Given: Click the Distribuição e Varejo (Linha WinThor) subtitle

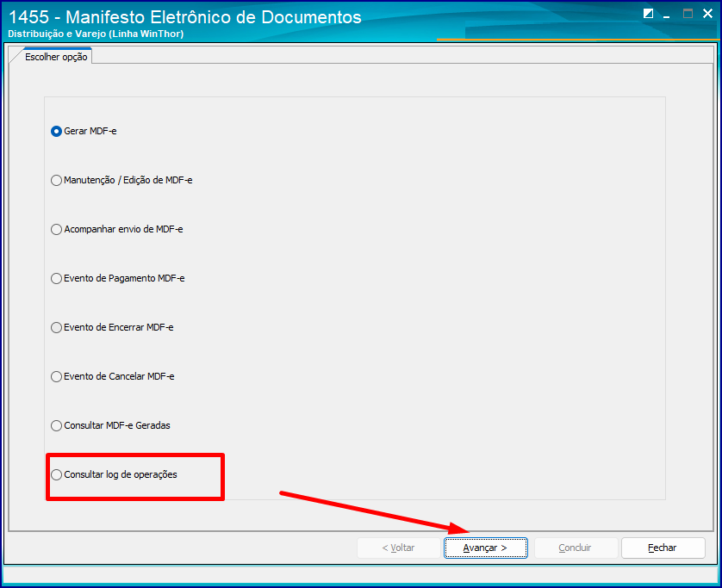Looking at the screenshot, I should [96, 34].
